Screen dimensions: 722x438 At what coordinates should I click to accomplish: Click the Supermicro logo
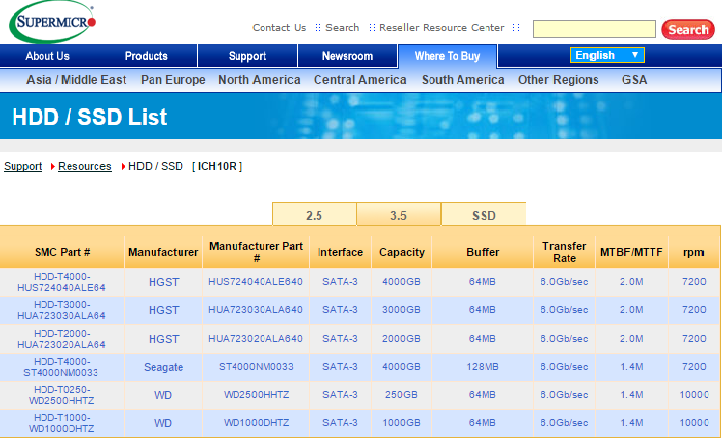tap(52, 22)
